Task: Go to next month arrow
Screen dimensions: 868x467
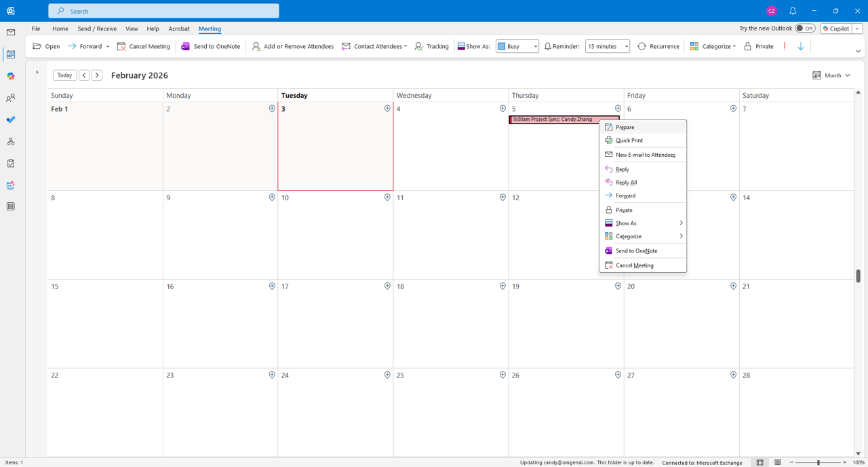Action: pyautogui.click(x=97, y=75)
